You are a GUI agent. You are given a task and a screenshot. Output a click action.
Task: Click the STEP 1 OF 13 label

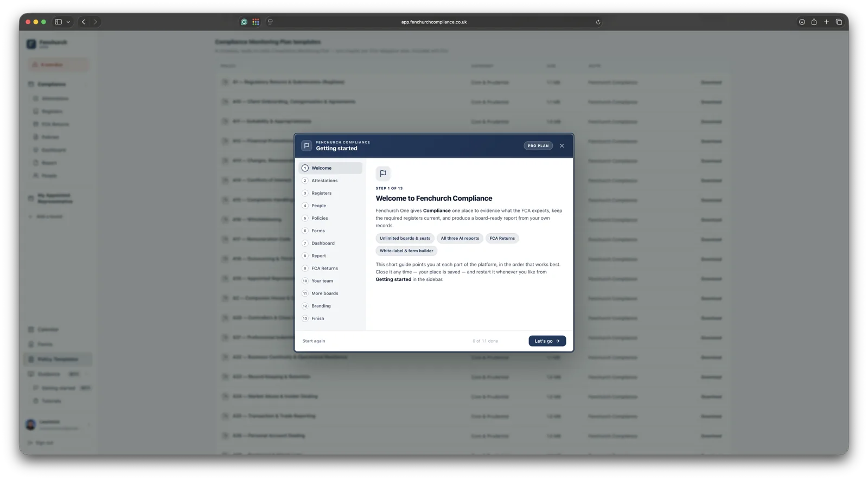[x=389, y=188]
